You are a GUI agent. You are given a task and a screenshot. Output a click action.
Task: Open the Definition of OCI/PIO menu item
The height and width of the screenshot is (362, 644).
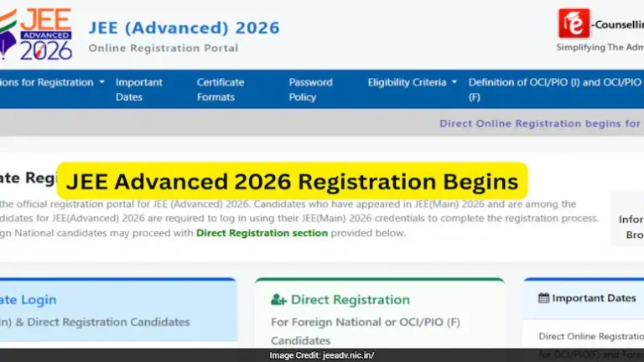[x=554, y=90]
